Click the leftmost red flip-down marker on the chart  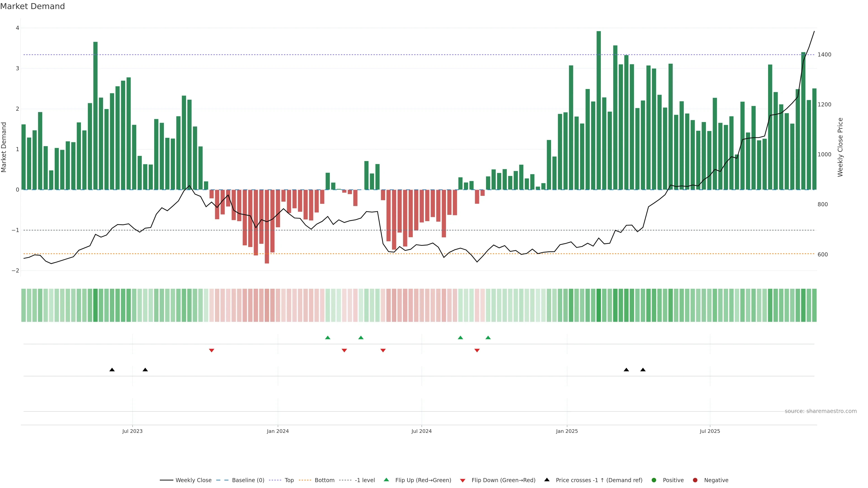pos(212,351)
